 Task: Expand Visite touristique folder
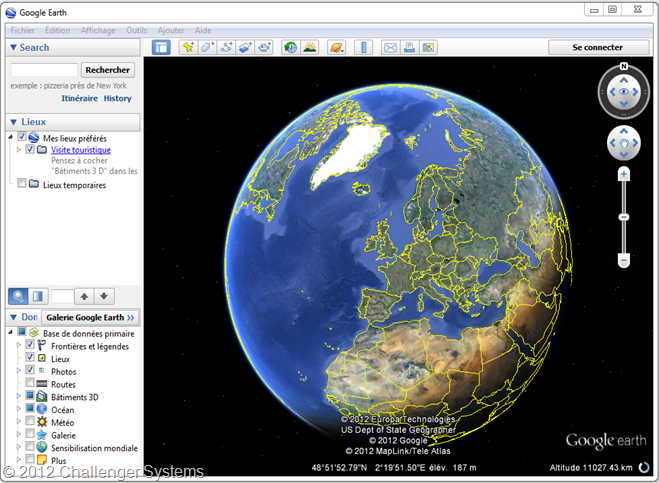click(18, 149)
